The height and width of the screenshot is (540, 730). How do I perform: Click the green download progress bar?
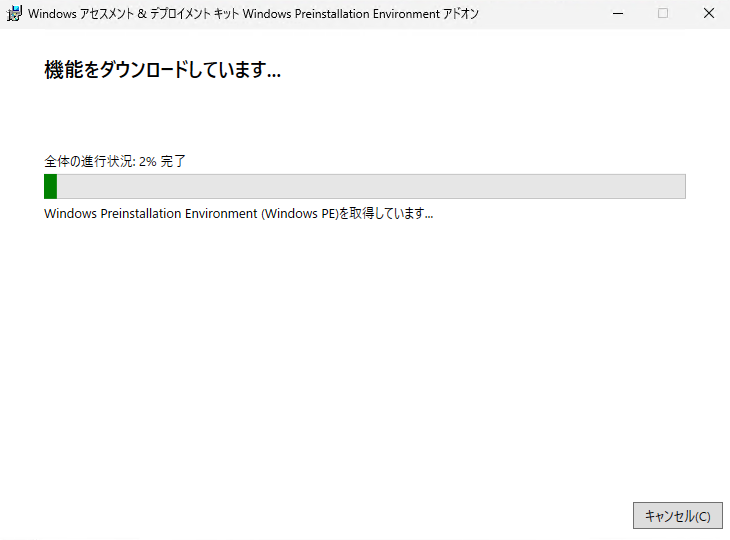(365, 186)
